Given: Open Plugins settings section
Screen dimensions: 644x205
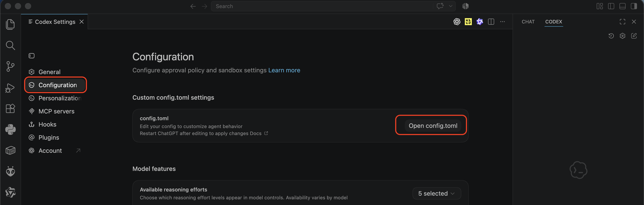Looking at the screenshot, I should pos(55,137).
